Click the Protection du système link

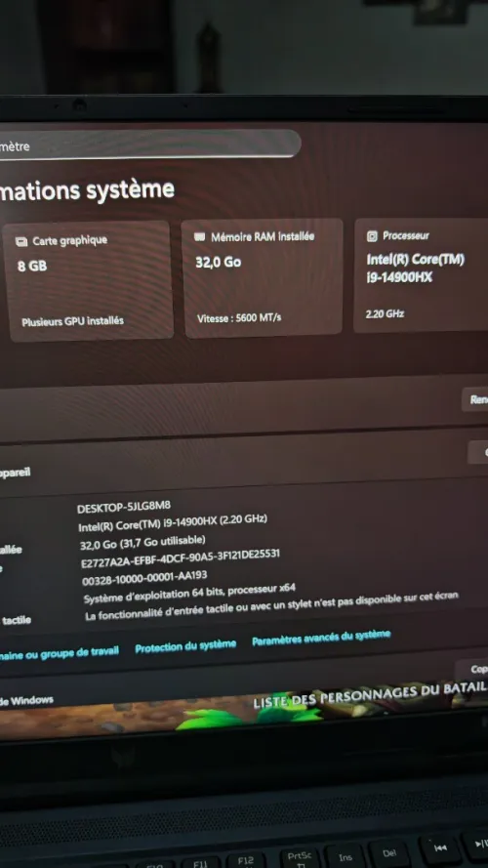click(185, 646)
